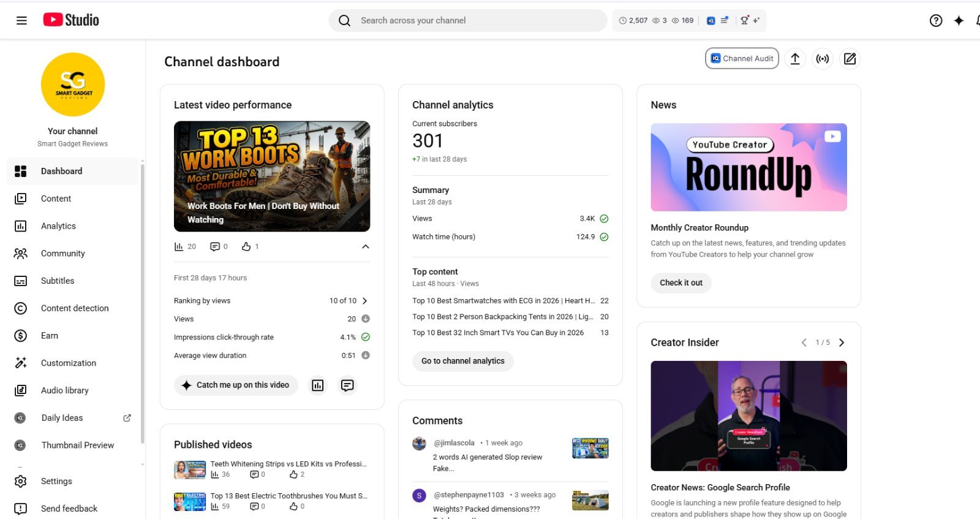Click the latest video views bar-chart icon

[179, 246]
